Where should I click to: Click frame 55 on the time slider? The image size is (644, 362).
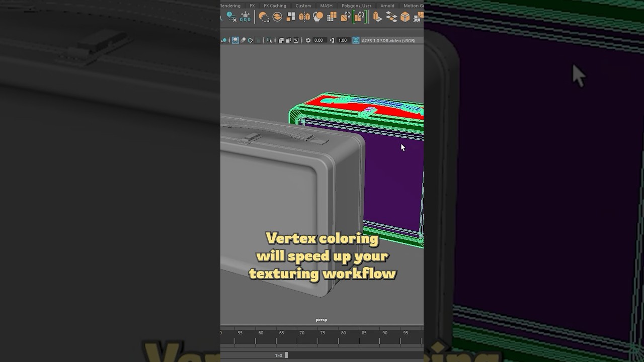240,333
